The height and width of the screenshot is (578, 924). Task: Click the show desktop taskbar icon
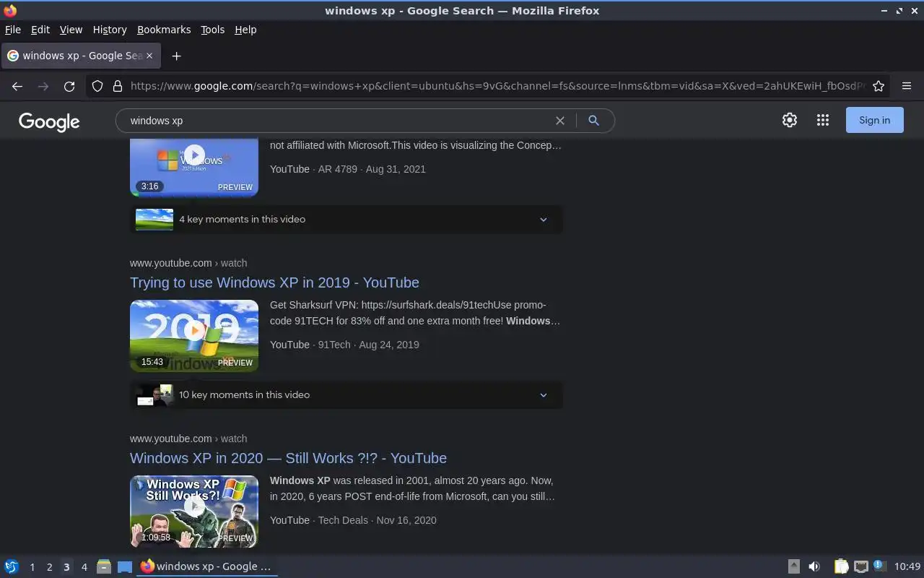[125, 566]
